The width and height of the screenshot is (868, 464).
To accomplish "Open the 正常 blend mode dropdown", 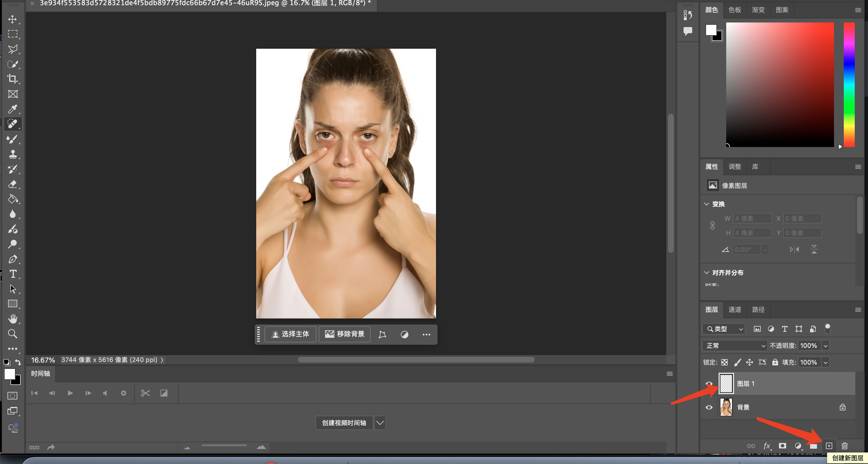I will click(x=735, y=346).
